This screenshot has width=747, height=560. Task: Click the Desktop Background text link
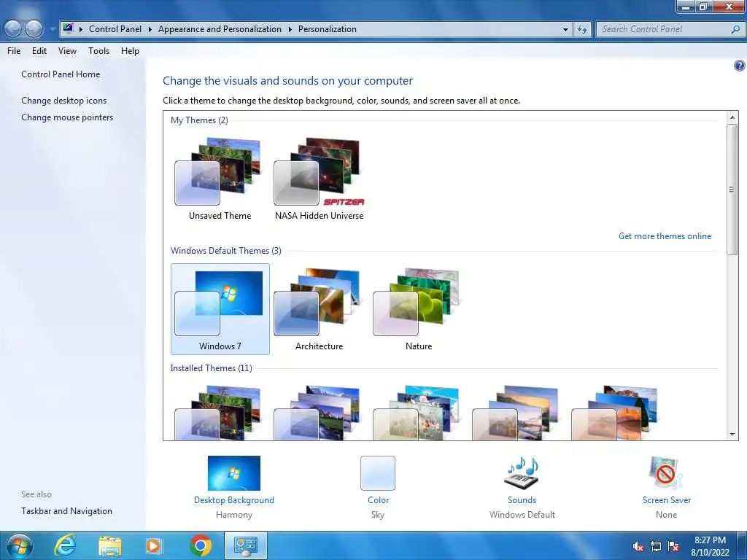[234, 500]
